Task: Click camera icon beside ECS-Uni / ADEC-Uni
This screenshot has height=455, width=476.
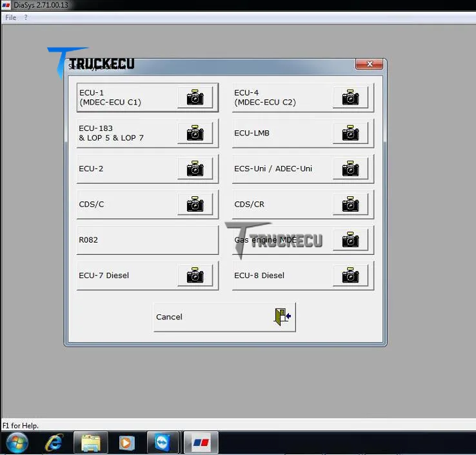Action: pyautogui.click(x=351, y=168)
